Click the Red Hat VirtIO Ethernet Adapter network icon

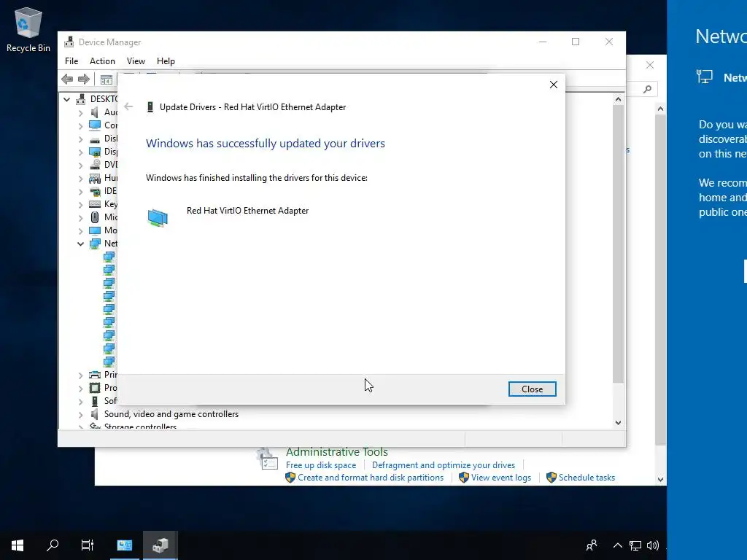coord(158,217)
